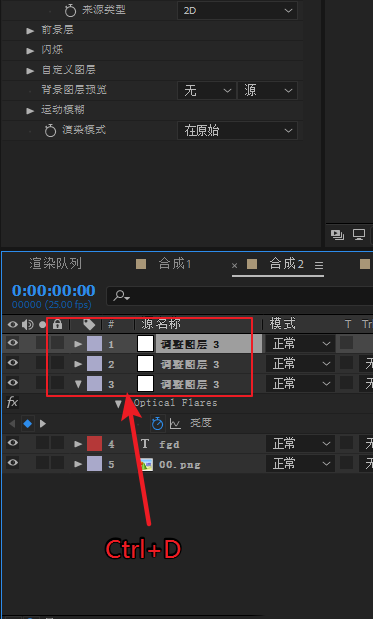Expand layer 2 with its triangle
The width and height of the screenshot is (373, 619).
pyautogui.click(x=78, y=364)
